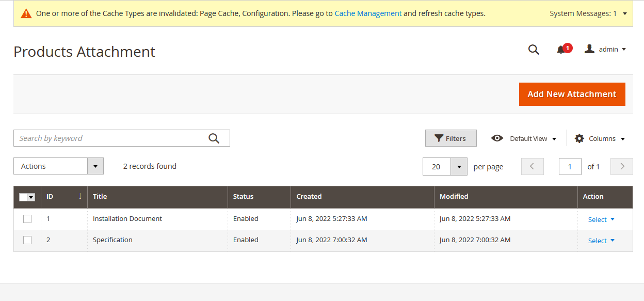
Task: Expand the Actions dropdown
Action: (95, 166)
